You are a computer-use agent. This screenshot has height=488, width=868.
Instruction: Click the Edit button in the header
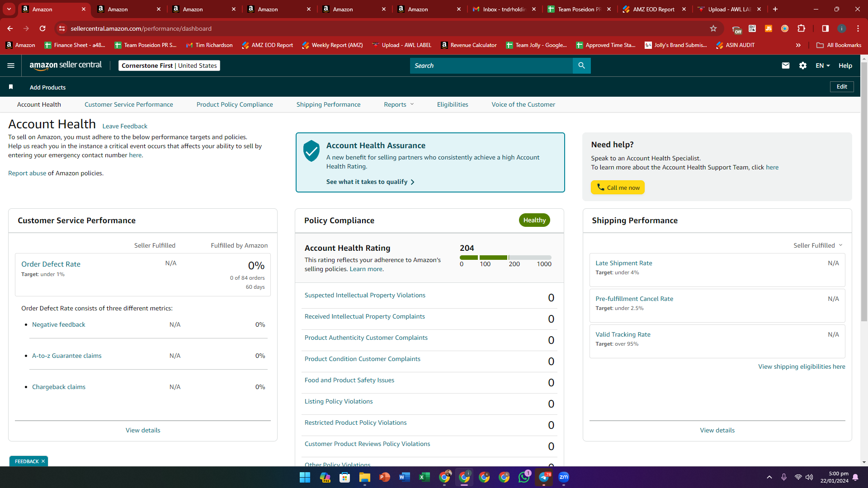(842, 87)
